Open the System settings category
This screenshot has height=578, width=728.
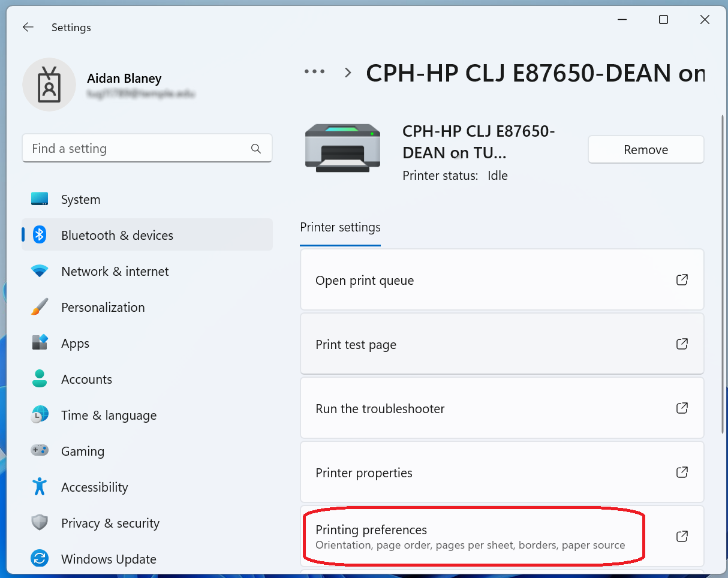click(147, 199)
